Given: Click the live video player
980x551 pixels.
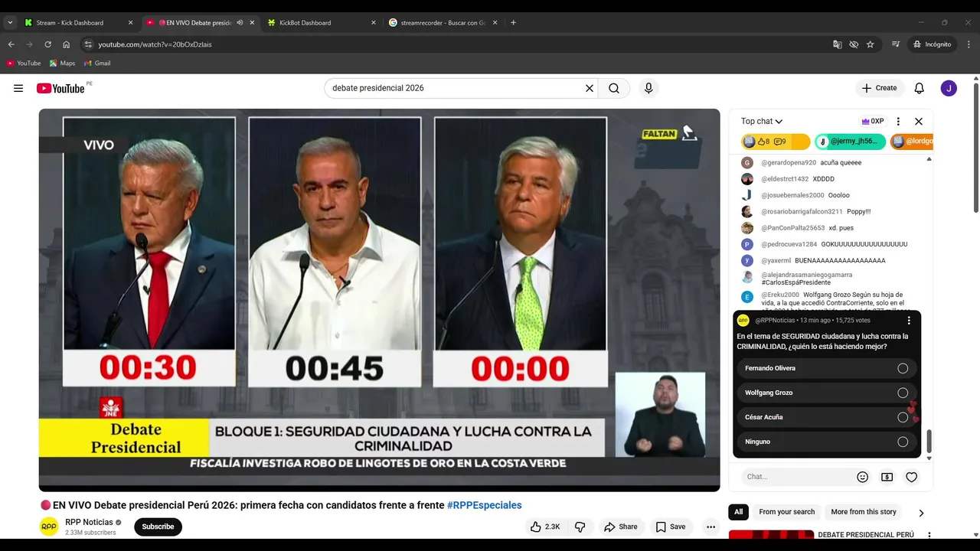Looking at the screenshot, I should tap(379, 300).
